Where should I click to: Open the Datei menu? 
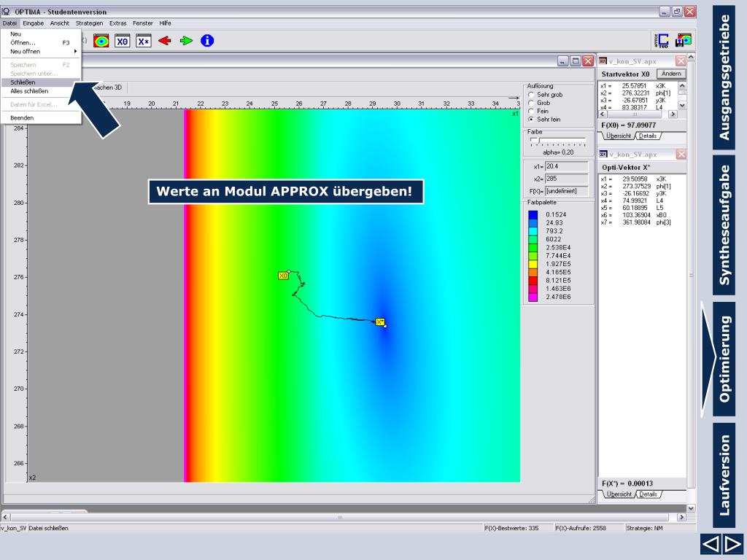click(x=9, y=23)
